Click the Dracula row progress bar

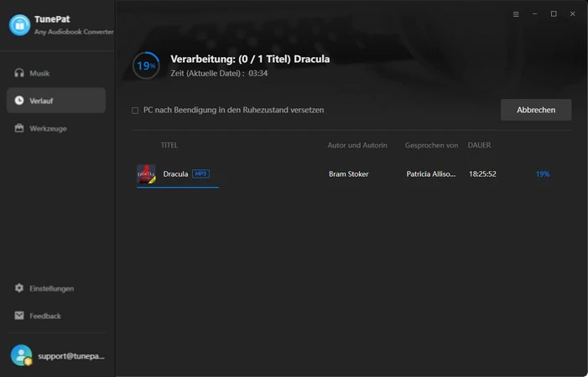click(178, 187)
